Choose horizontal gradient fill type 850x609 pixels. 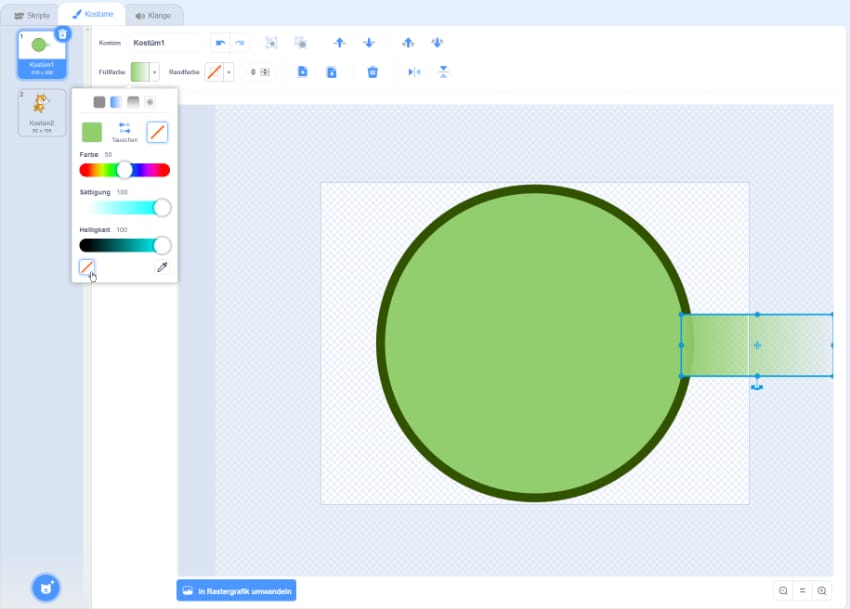click(x=116, y=102)
